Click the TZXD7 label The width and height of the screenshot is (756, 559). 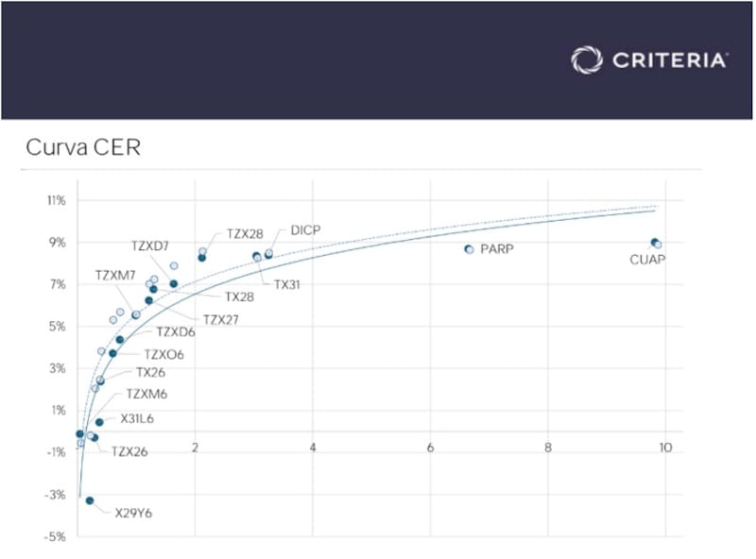coord(149,246)
